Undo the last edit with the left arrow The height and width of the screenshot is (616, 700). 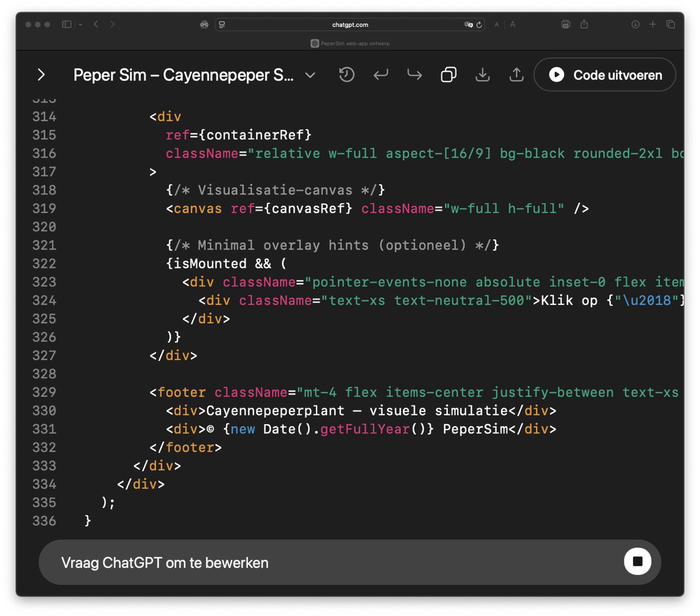point(381,75)
